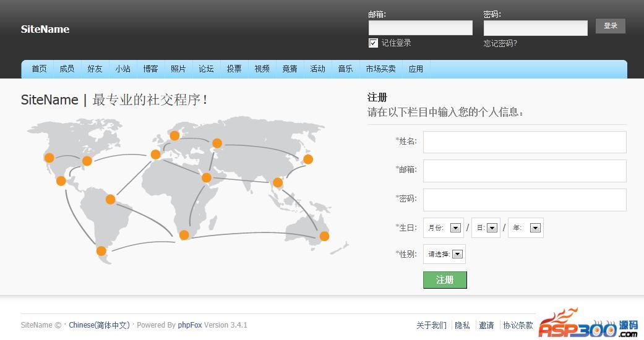Navigate to the 市场买卖 marketplace menu
The image size is (644, 340).
[x=380, y=69]
